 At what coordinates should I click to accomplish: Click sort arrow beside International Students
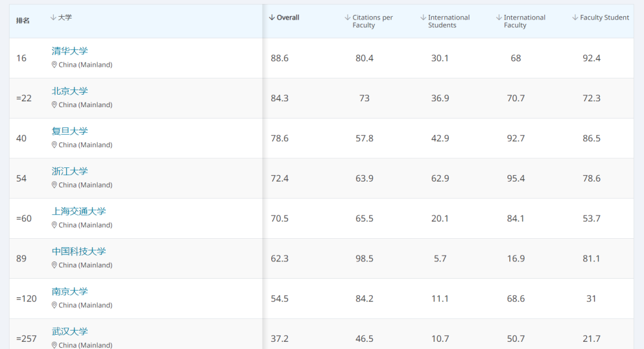pos(423,18)
